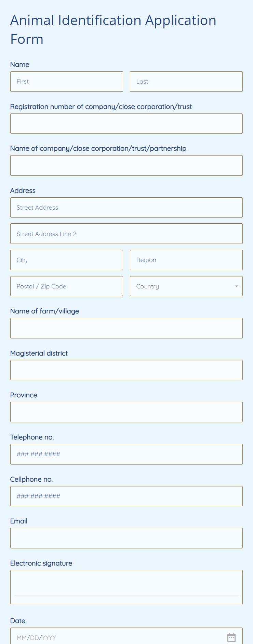Select the Street Address Line 2 field
The image size is (253, 644).
click(126, 234)
